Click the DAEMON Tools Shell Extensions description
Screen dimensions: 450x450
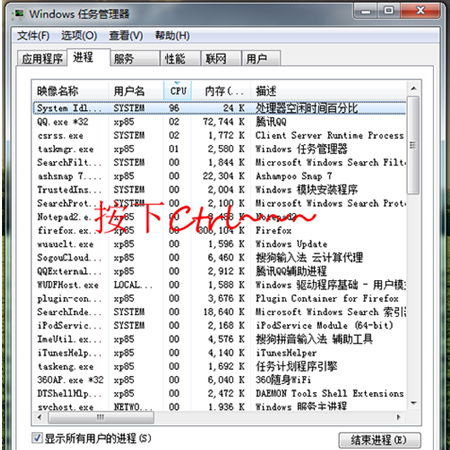click(x=330, y=394)
